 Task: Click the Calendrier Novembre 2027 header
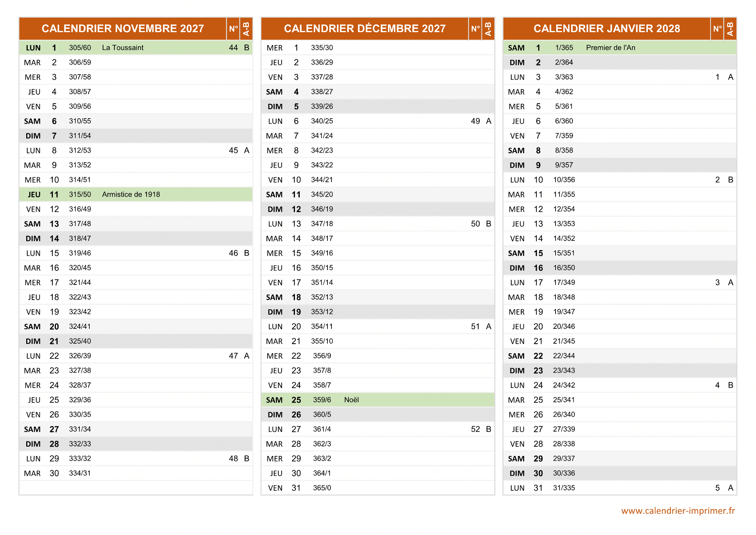point(123,28)
